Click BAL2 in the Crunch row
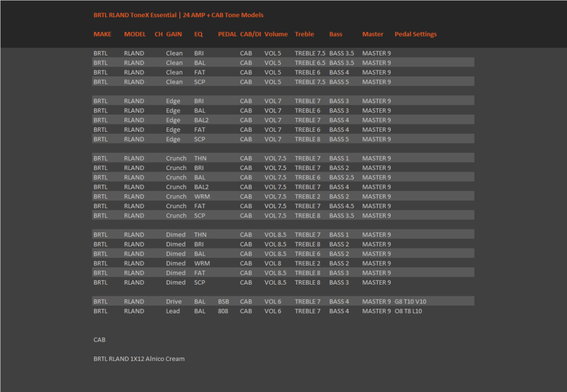The image size is (567, 392). pyautogui.click(x=202, y=187)
